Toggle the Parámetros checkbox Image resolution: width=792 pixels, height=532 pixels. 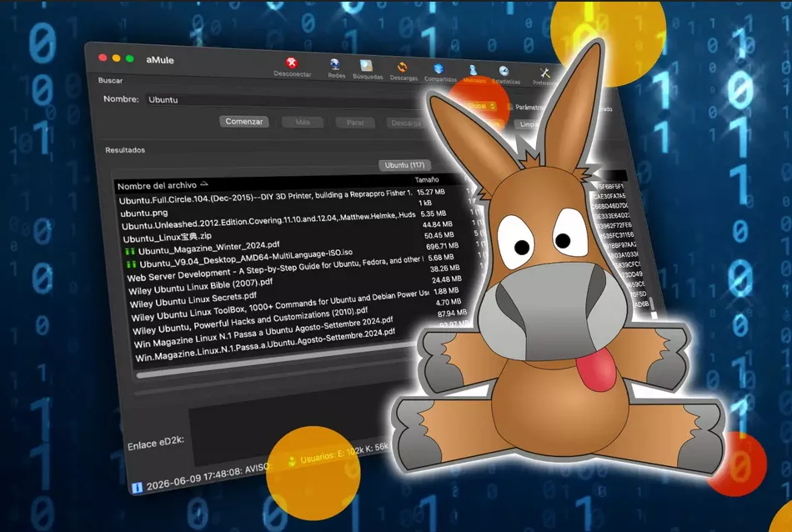[509, 107]
